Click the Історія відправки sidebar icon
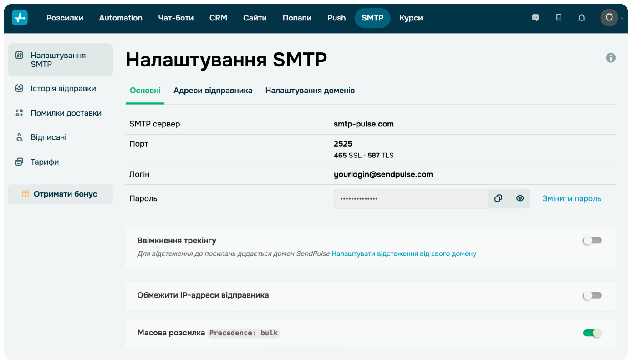Image resolution: width=632 pixels, height=364 pixels. tap(19, 88)
